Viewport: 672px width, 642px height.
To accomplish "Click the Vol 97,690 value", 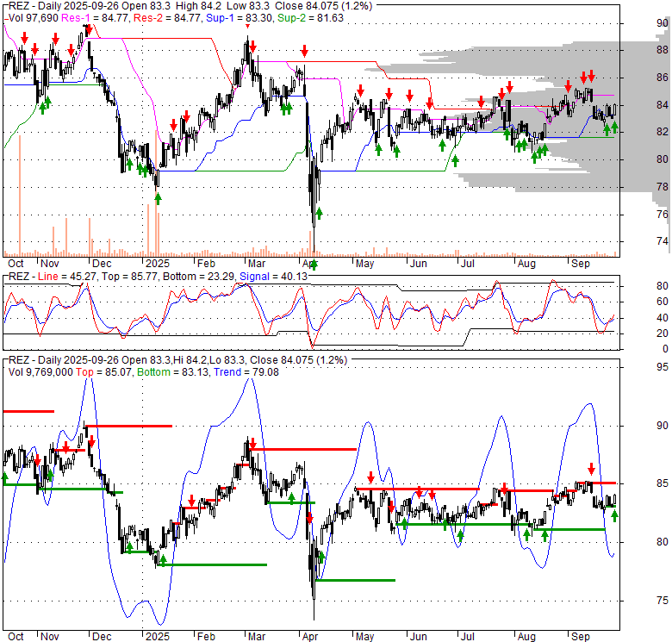I will click(34, 18).
